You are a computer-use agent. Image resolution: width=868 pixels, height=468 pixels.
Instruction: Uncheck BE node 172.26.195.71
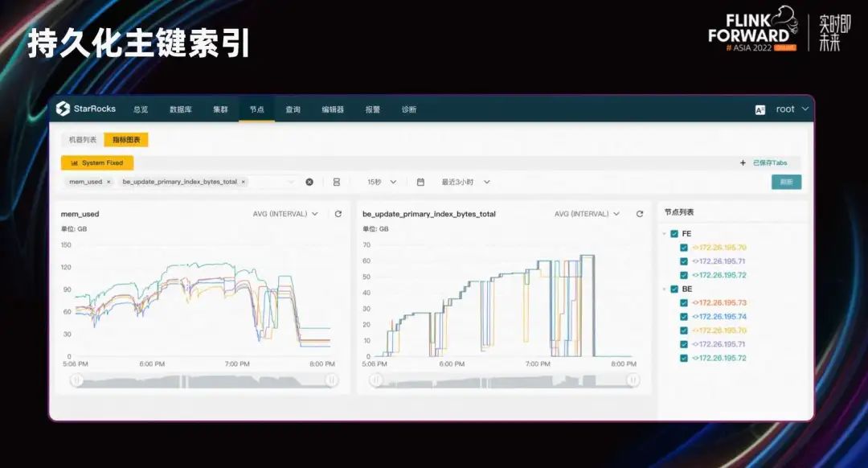point(684,344)
